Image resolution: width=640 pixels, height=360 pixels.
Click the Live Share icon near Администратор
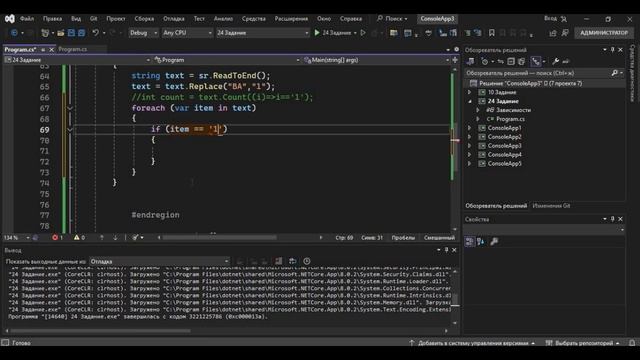pyautogui.click(x=553, y=33)
